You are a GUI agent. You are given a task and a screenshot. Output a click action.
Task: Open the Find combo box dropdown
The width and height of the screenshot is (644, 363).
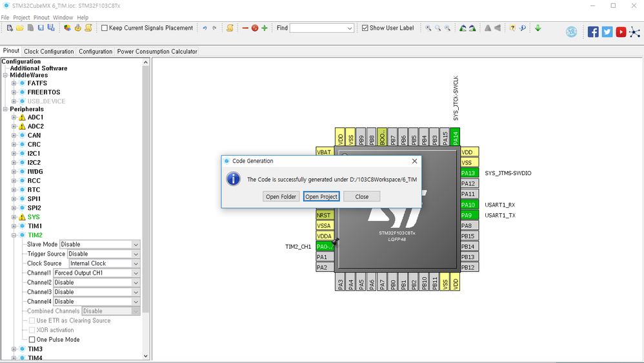(x=350, y=28)
